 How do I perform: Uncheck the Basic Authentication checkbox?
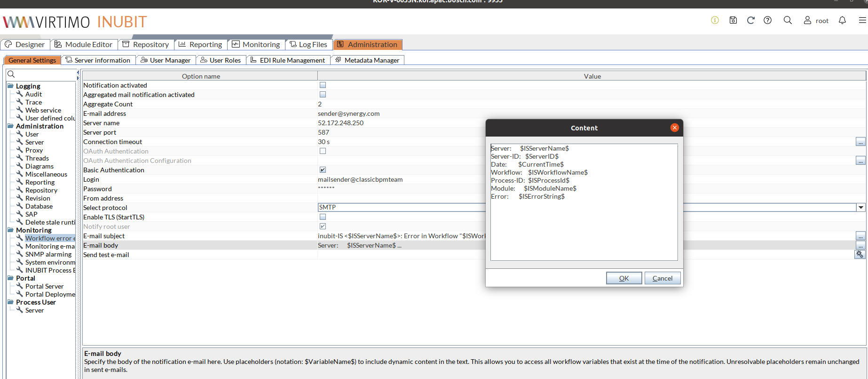coord(323,170)
